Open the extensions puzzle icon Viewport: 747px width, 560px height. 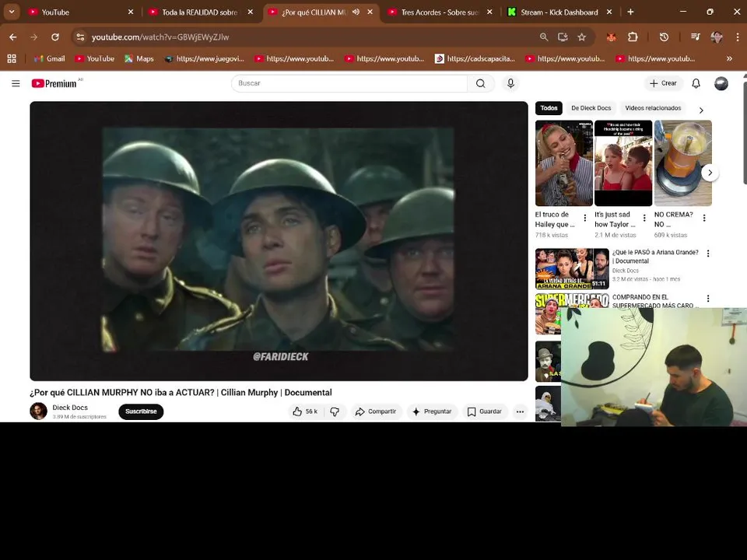click(x=633, y=37)
